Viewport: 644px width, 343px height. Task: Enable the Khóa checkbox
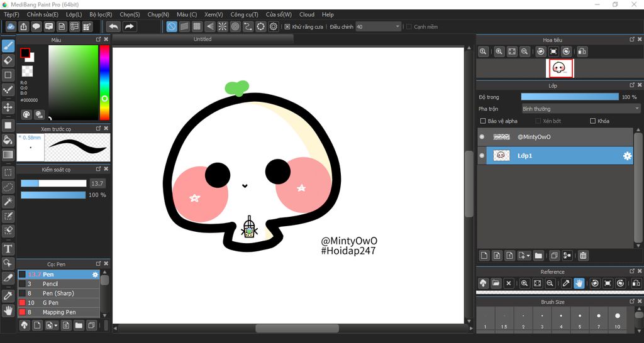click(x=592, y=121)
